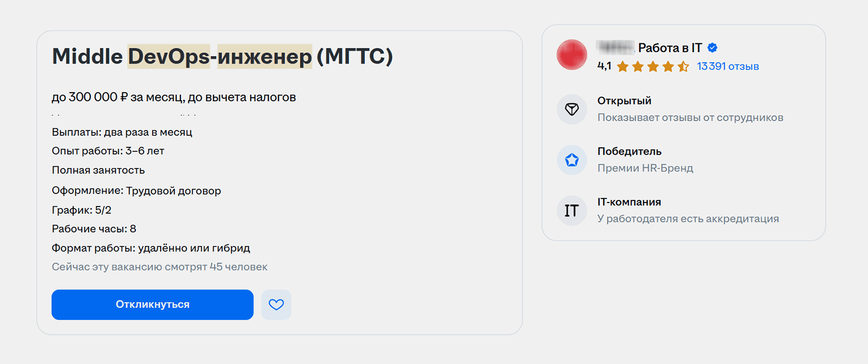Click the Открытый badge label

[625, 101]
